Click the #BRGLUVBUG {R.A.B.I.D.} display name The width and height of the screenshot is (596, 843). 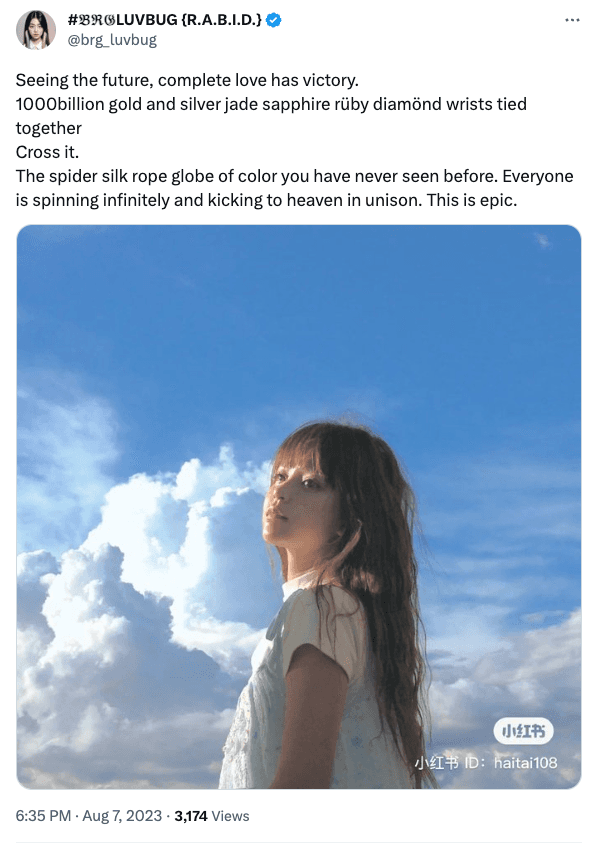(x=165, y=19)
